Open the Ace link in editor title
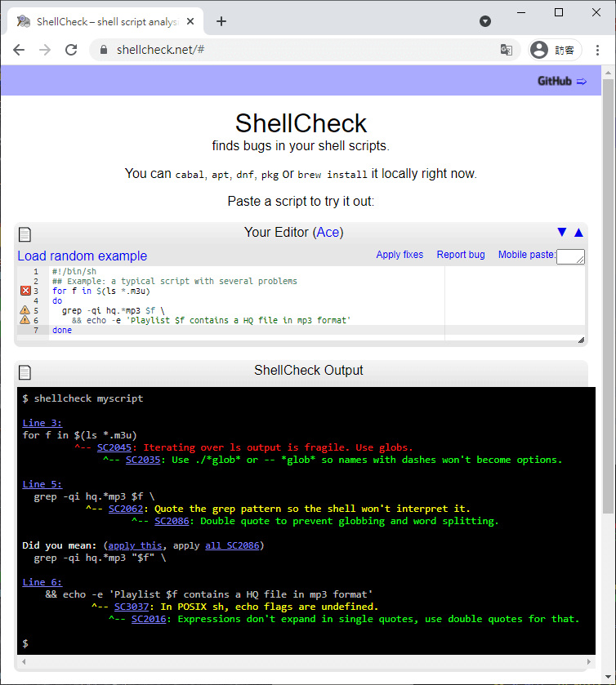 (x=328, y=233)
